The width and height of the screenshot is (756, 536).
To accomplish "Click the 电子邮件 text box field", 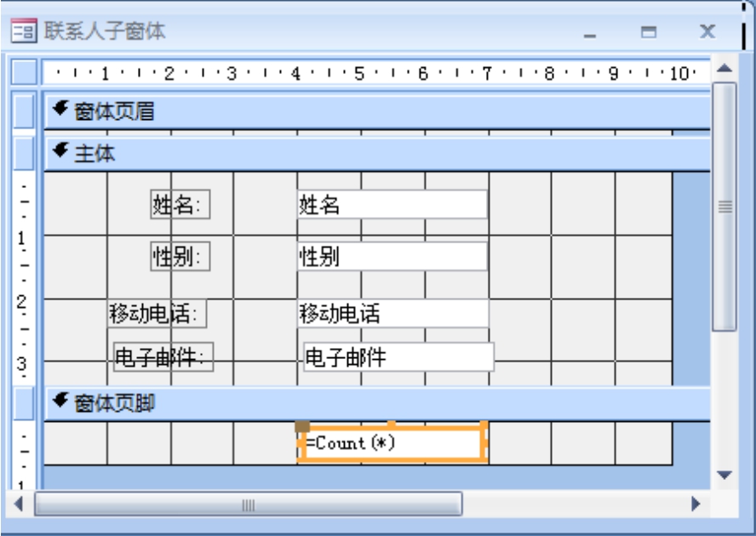I will 398,358.
